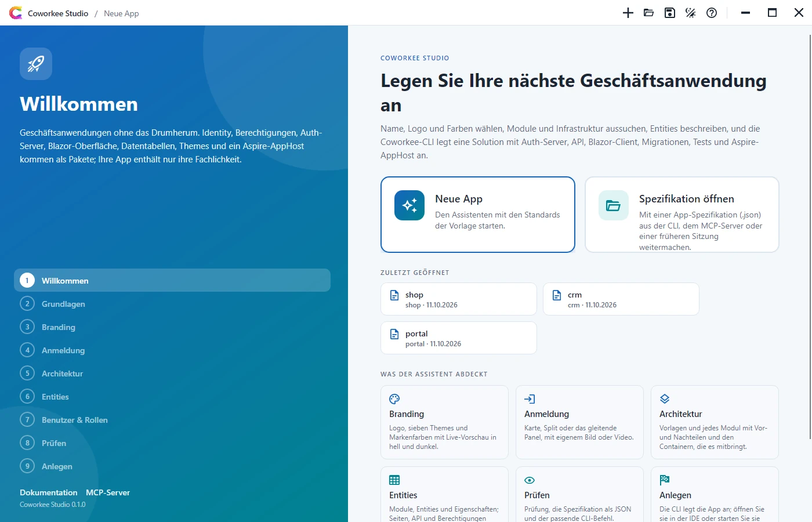The width and height of the screenshot is (812, 522).
Task: Click the sparkle icon on the Neue App card
Action: point(409,205)
